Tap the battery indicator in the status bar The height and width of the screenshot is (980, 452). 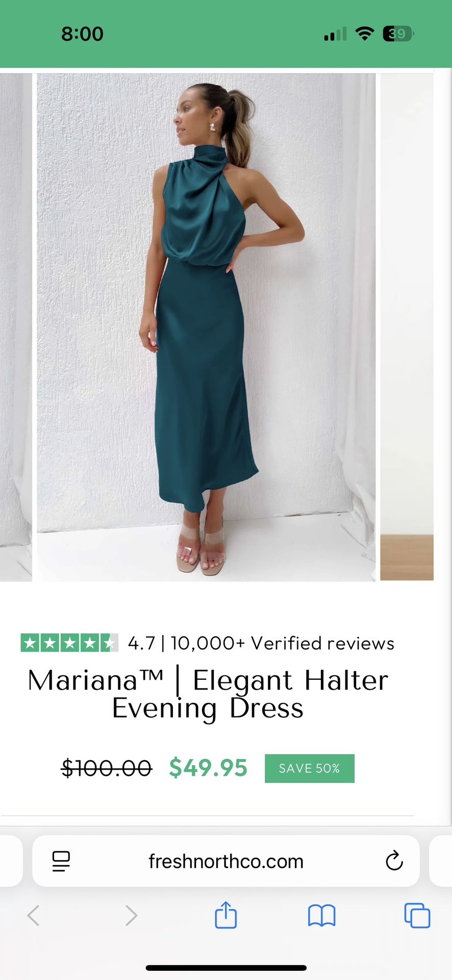pyautogui.click(x=398, y=34)
